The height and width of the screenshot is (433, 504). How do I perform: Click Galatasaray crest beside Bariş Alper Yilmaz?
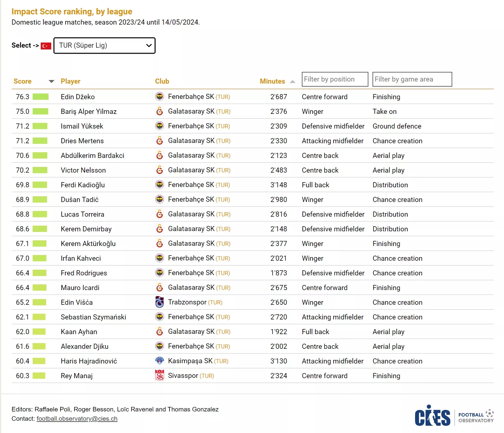pyautogui.click(x=160, y=111)
